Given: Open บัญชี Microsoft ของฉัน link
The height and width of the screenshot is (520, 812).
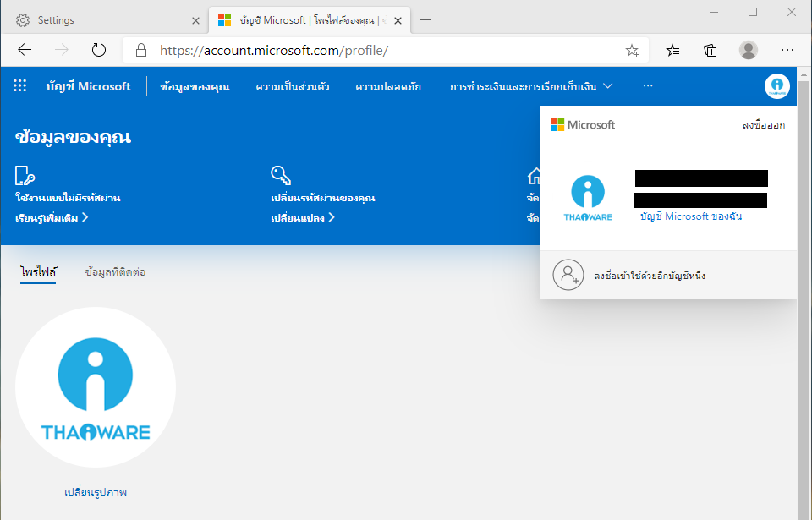Looking at the screenshot, I should tap(691, 216).
